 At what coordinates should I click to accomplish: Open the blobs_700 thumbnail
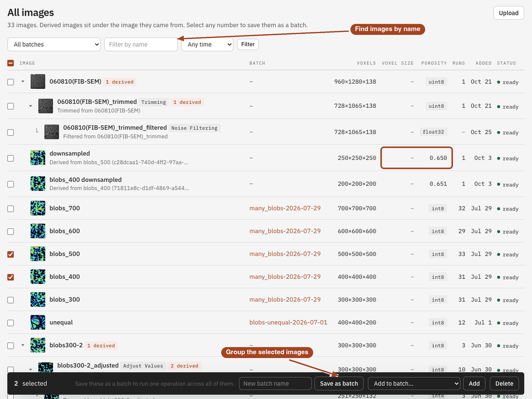coord(38,208)
